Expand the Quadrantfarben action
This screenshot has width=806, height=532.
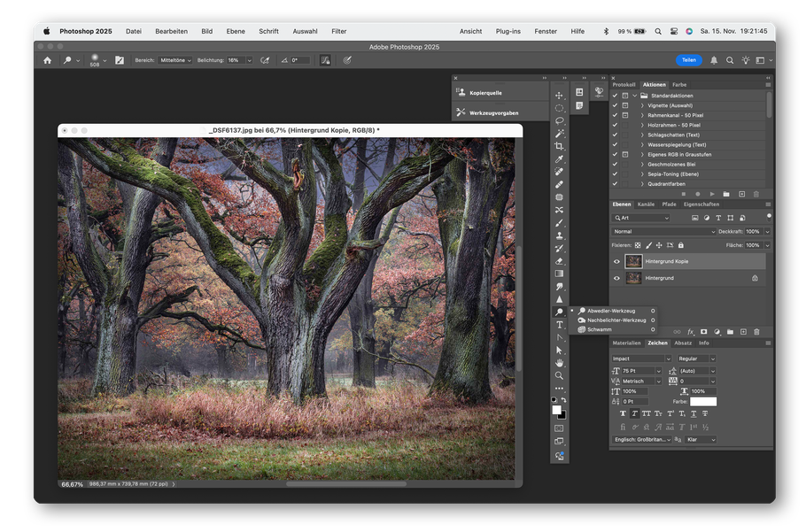(x=642, y=184)
